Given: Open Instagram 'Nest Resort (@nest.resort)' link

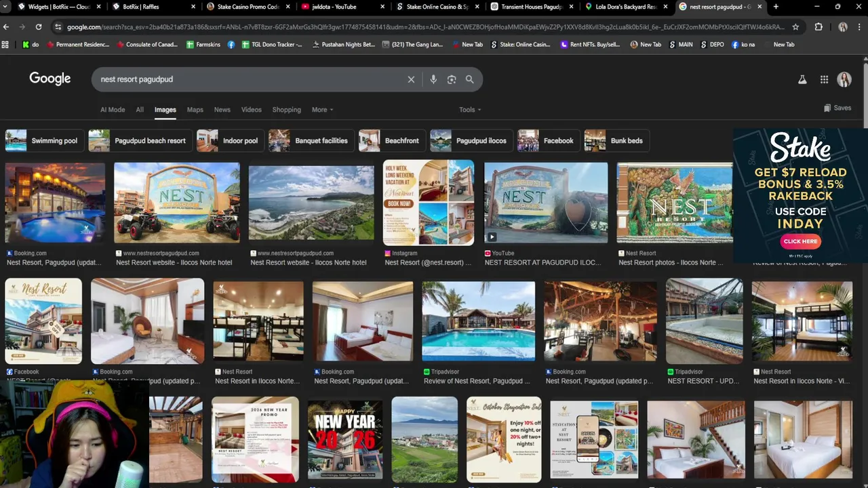Looking at the screenshot, I should (428, 262).
